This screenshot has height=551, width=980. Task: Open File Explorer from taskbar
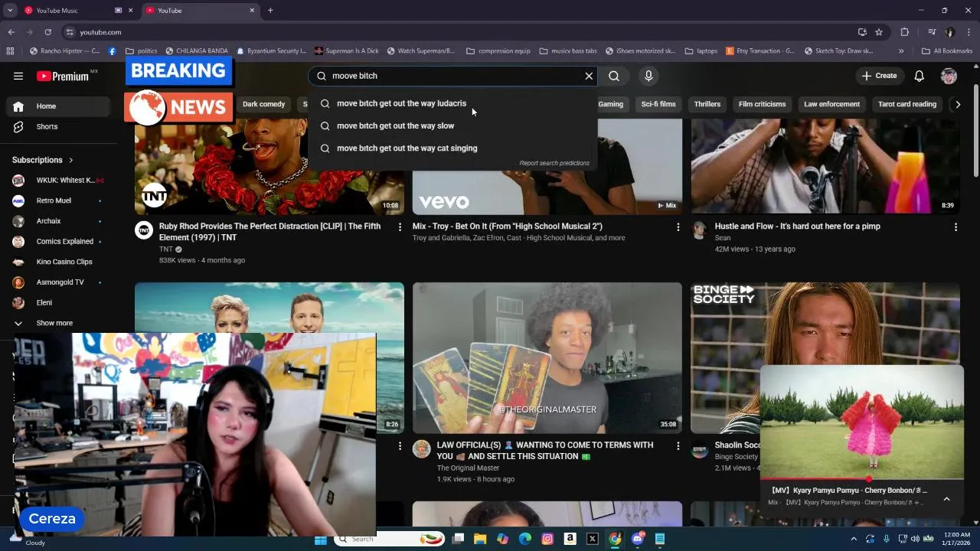click(480, 539)
